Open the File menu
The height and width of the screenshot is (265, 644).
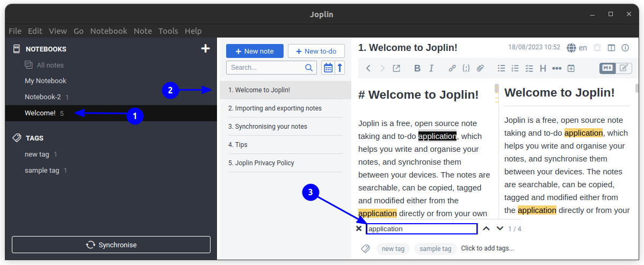click(15, 31)
